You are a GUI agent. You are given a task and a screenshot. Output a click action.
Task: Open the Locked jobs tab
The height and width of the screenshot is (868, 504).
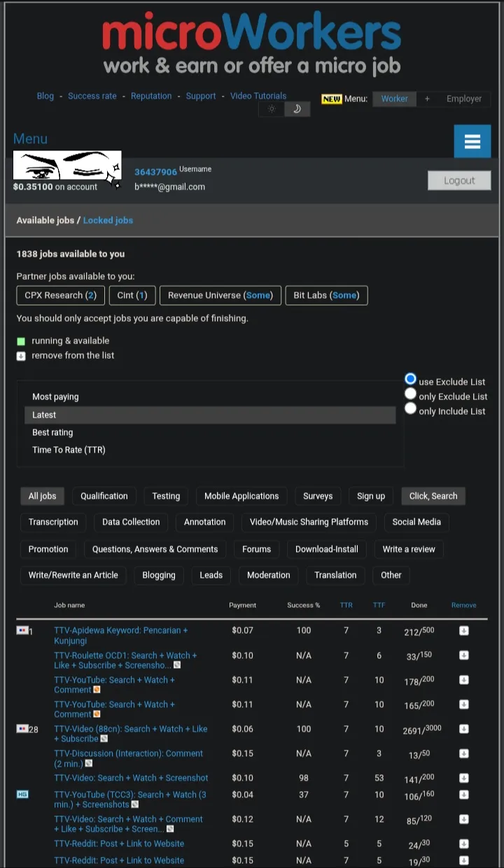108,220
